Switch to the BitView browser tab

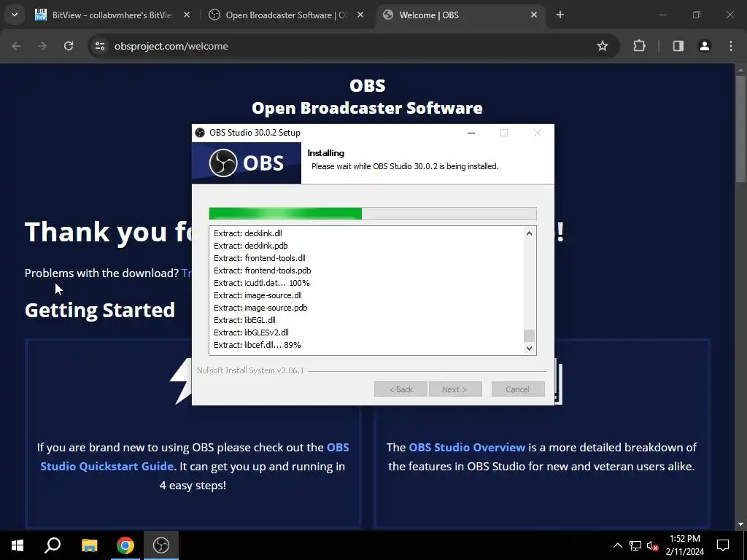[113, 15]
